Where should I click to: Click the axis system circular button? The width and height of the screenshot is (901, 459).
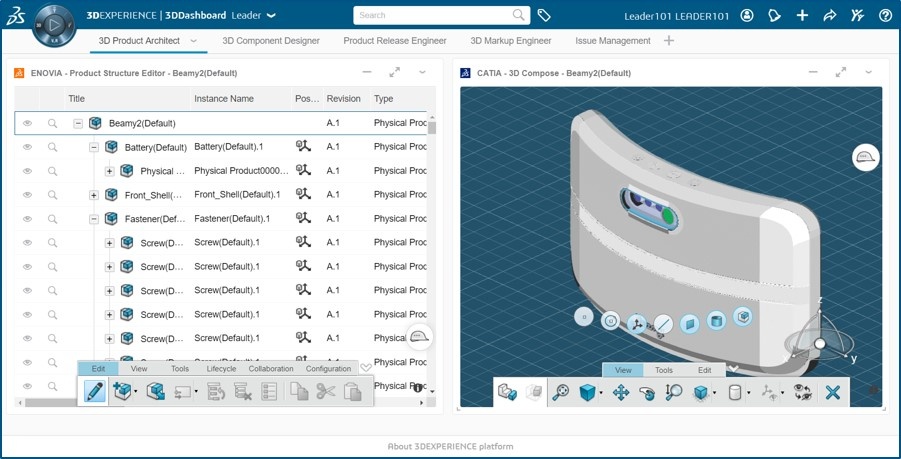coord(637,324)
